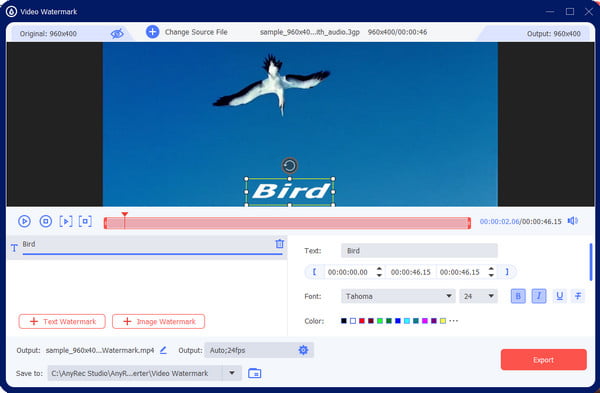The height and width of the screenshot is (393, 600).
Task: Pick the blue color swatch
Action: (x=398, y=321)
